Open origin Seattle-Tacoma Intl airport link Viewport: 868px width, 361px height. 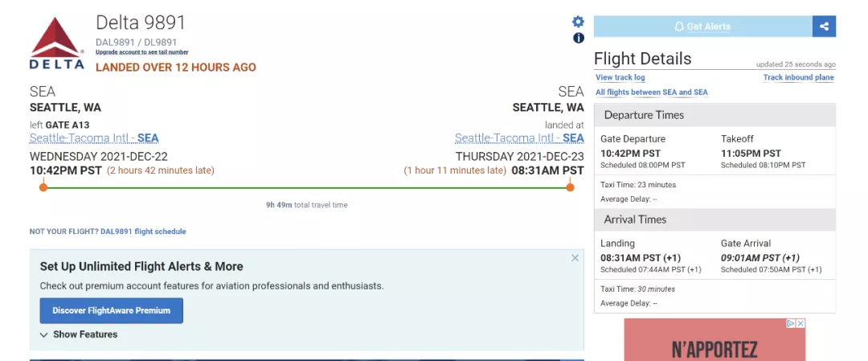94,137
